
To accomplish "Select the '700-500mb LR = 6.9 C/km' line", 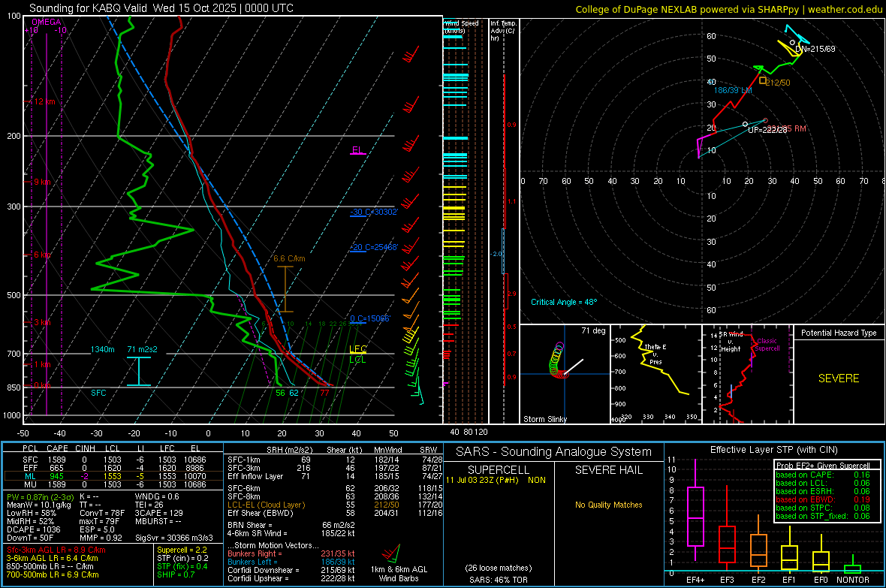I will (53, 574).
